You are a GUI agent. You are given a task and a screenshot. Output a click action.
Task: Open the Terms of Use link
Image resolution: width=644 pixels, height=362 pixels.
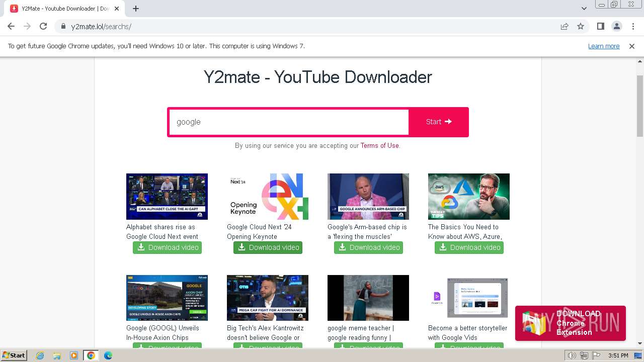tap(379, 146)
